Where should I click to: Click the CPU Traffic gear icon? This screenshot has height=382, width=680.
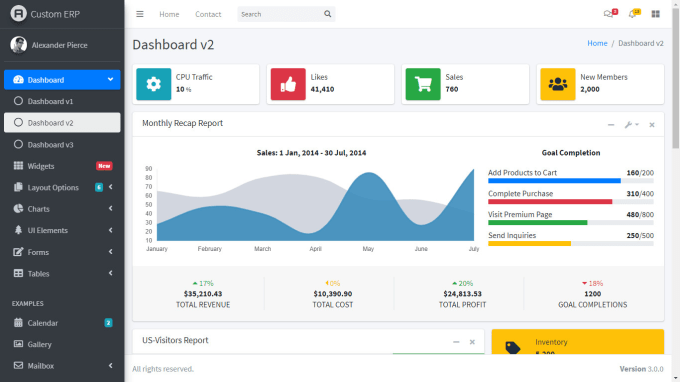154,84
